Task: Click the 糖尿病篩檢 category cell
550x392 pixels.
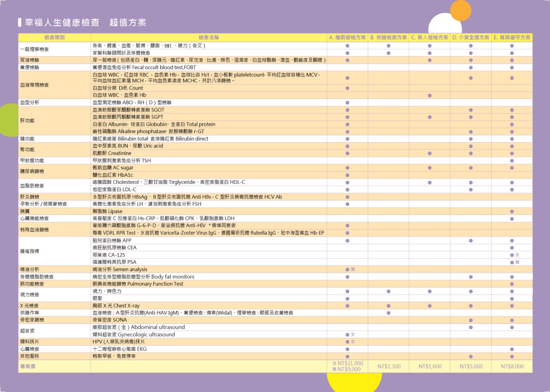Action: (x=54, y=171)
